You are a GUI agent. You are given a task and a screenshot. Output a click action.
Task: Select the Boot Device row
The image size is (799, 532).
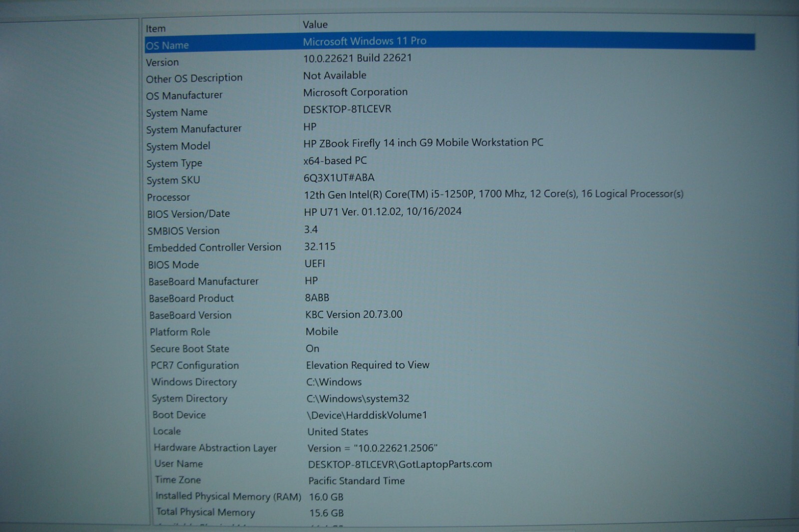pos(179,415)
